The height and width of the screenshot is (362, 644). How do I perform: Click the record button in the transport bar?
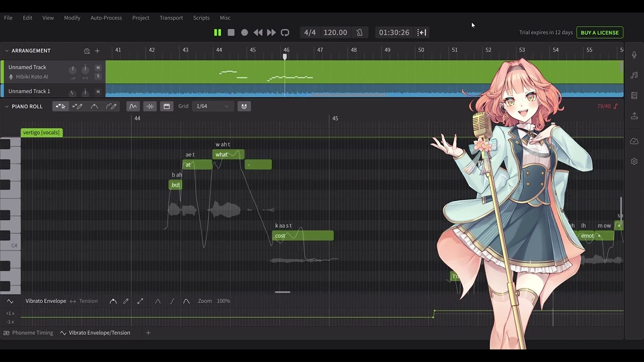tap(245, 32)
